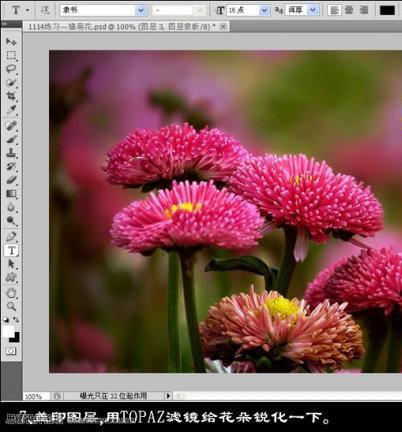Select the Blur tool

point(11,207)
